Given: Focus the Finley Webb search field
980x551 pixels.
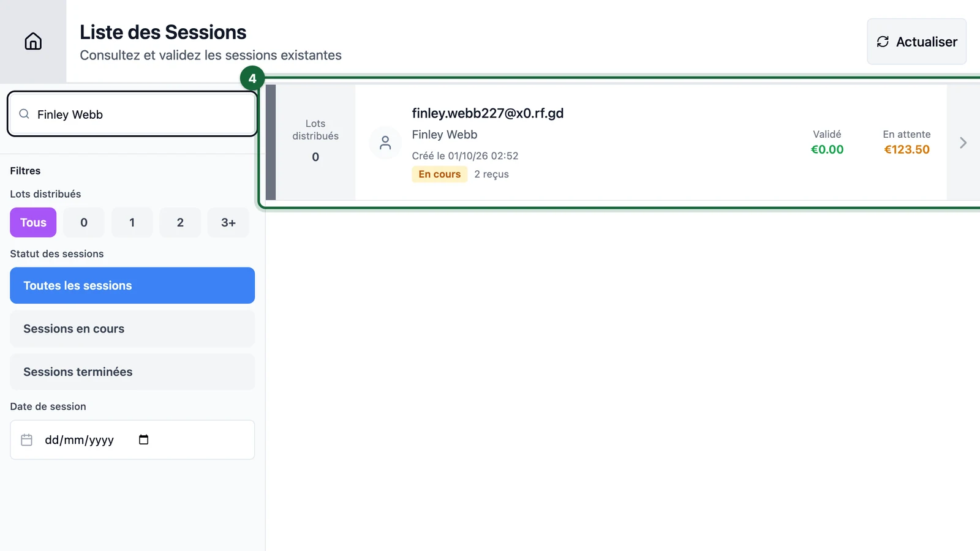Looking at the screenshot, I should (132, 114).
